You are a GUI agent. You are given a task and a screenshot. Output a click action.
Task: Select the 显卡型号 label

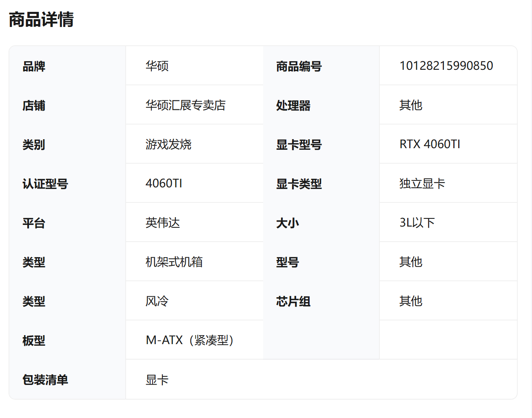click(x=299, y=145)
